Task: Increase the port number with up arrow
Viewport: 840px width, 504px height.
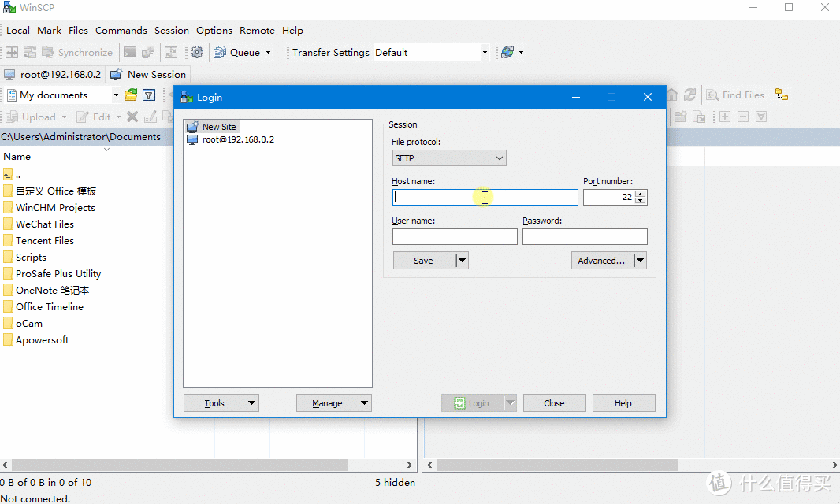Action: coord(640,194)
